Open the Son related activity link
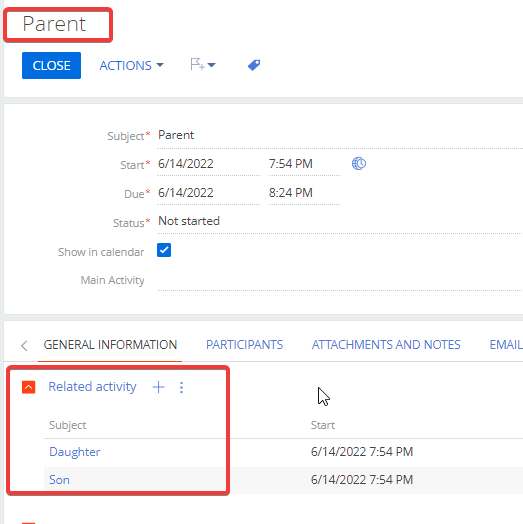Viewport: 523px width, 524px height. click(x=59, y=480)
